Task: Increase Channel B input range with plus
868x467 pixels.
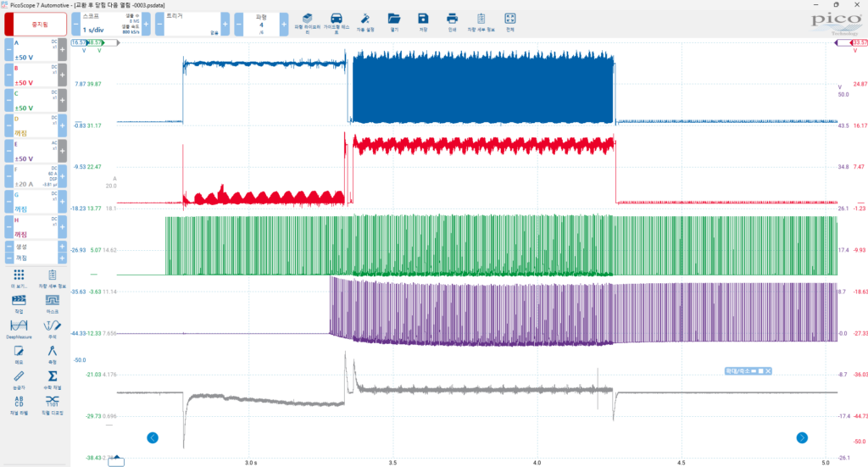Action: [x=62, y=76]
